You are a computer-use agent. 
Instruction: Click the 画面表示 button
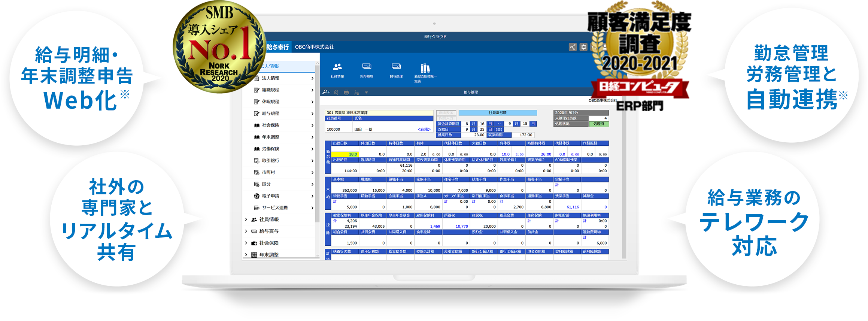coord(446,113)
